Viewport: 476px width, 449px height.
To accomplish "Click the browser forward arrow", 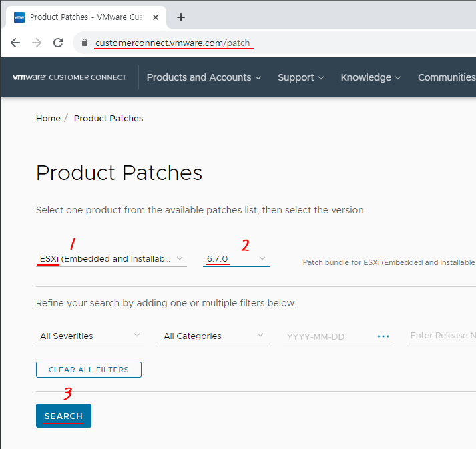I will click(37, 43).
